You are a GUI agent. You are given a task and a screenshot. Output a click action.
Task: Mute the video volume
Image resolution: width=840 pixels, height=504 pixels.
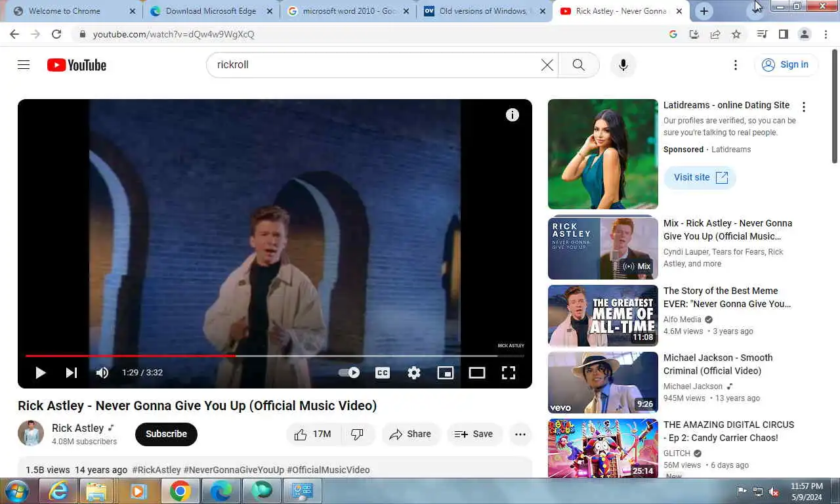point(102,373)
